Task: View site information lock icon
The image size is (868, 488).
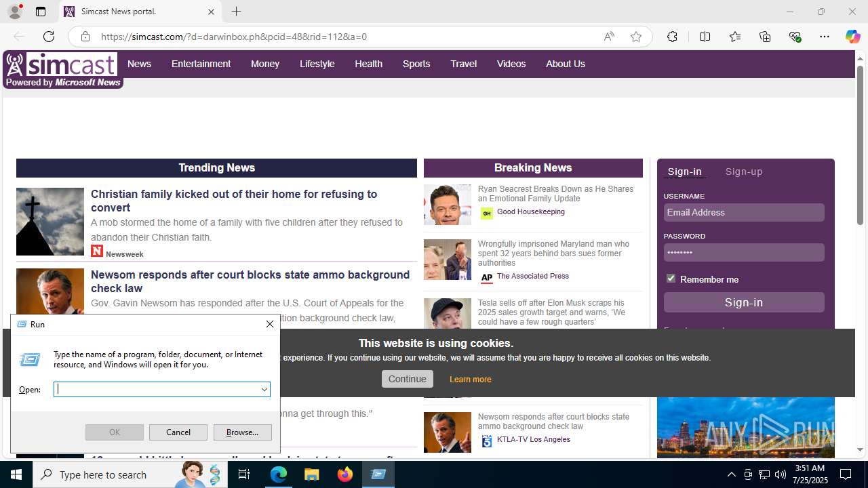Action: pyautogui.click(x=85, y=37)
